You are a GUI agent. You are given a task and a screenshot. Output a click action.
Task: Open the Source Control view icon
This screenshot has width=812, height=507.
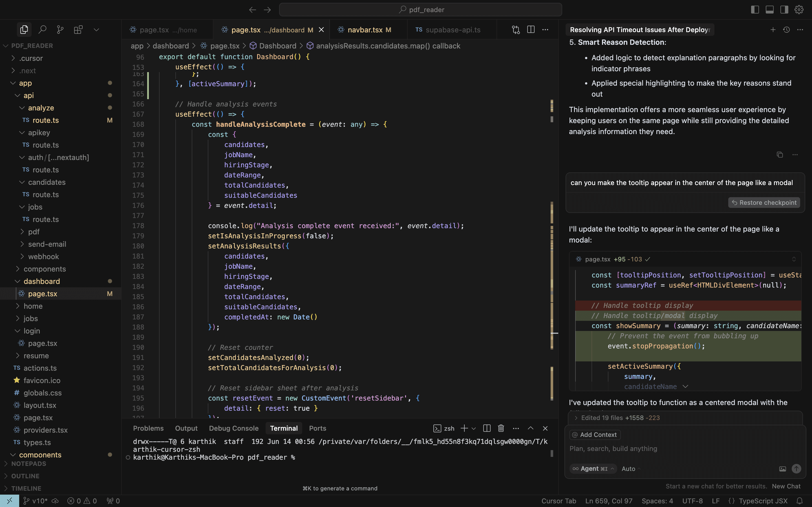point(60,30)
